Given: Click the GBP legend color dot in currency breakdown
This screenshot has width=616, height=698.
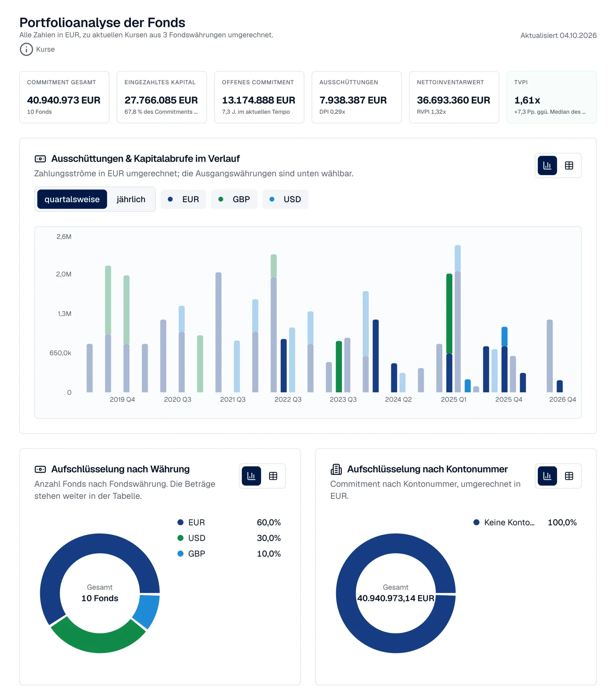Looking at the screenshot, I should click(180, 554).
